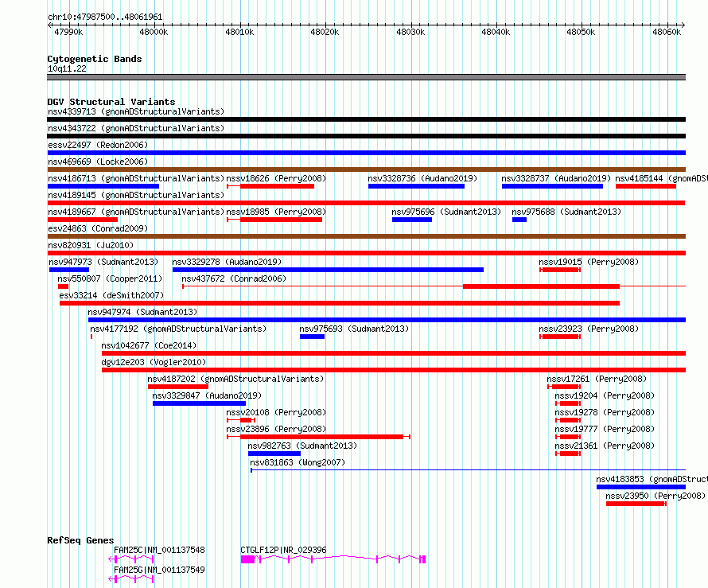The width and height of the screenshot is (708, 588).
Task: Select nsv947973 (Sudmant2013) label
Action: (x=103, y=262)
